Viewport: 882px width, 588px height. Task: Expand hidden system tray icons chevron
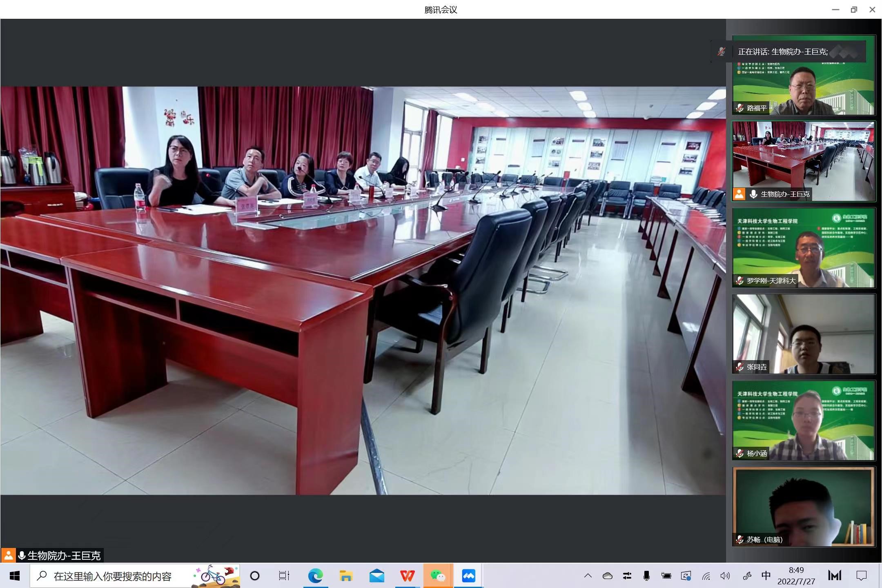coord(588,576)
